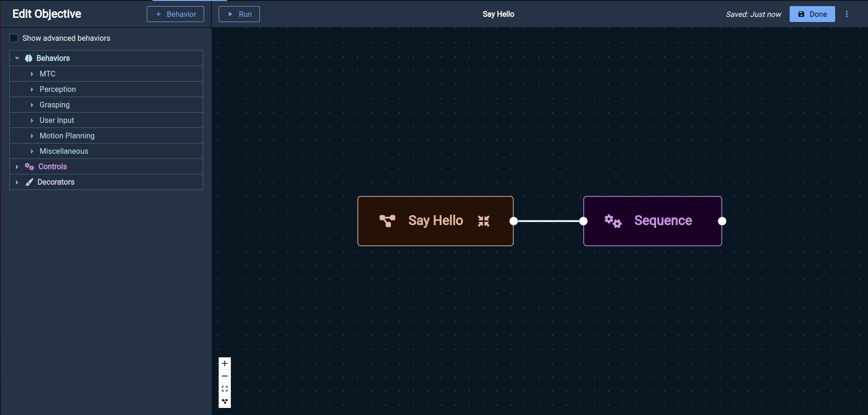This screenshot has height=415, width=868.
Task: Select the Behaviors section label
Action: 53,58
